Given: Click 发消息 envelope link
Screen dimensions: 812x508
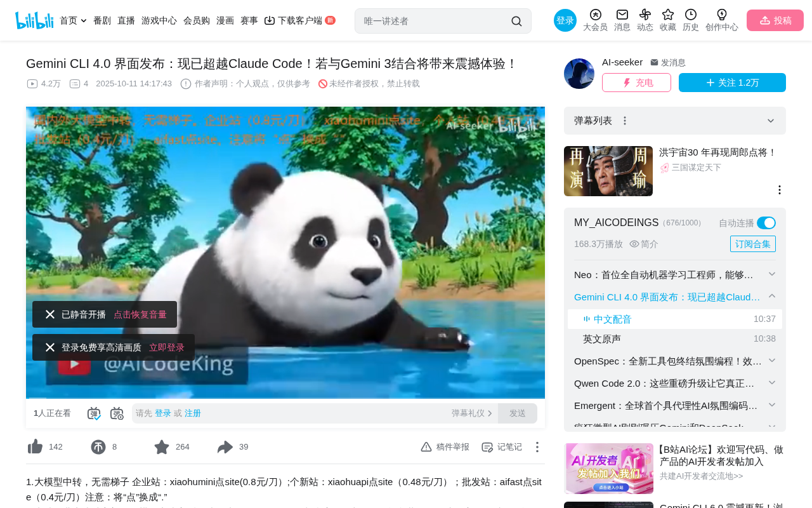Looking at the screenshot, I should (x=668, y=62).
